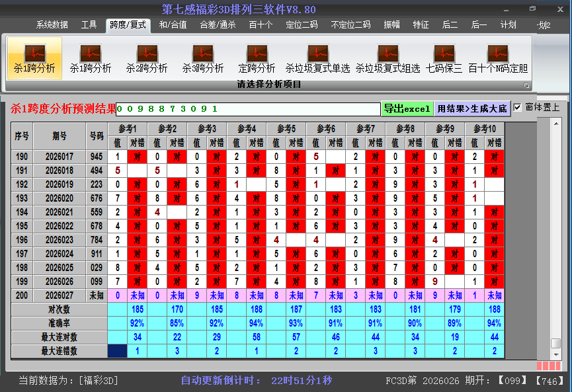
Task: Select the 定跨分析 tool icon
Action: point(257,58)
